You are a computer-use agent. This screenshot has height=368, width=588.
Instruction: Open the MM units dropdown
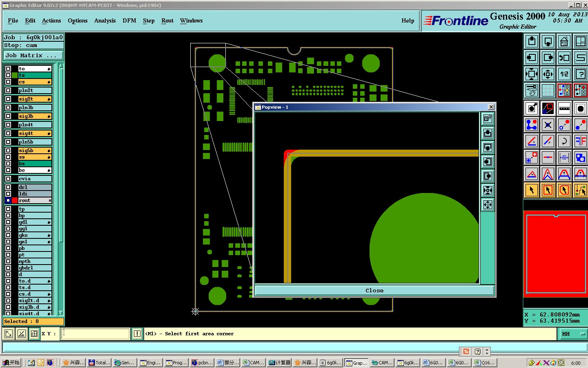(x=572, y=334)
